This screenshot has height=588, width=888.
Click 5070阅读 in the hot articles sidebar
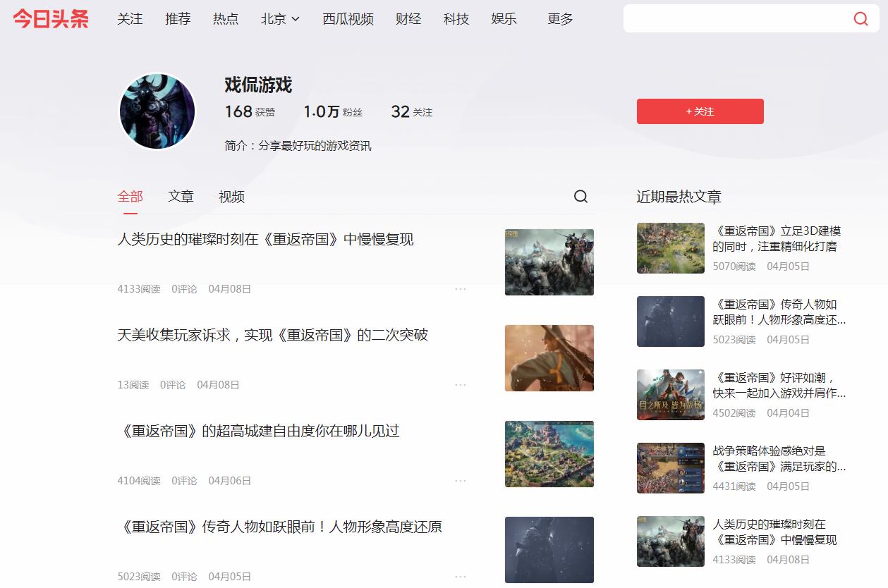pos(734,267)
